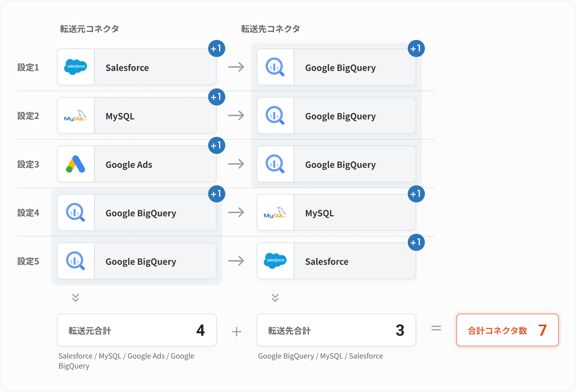Viewport: 576px width, 392px height.
Task: Click the BigQuery logo in 設定5 source
Action: (x=76, y=261)
